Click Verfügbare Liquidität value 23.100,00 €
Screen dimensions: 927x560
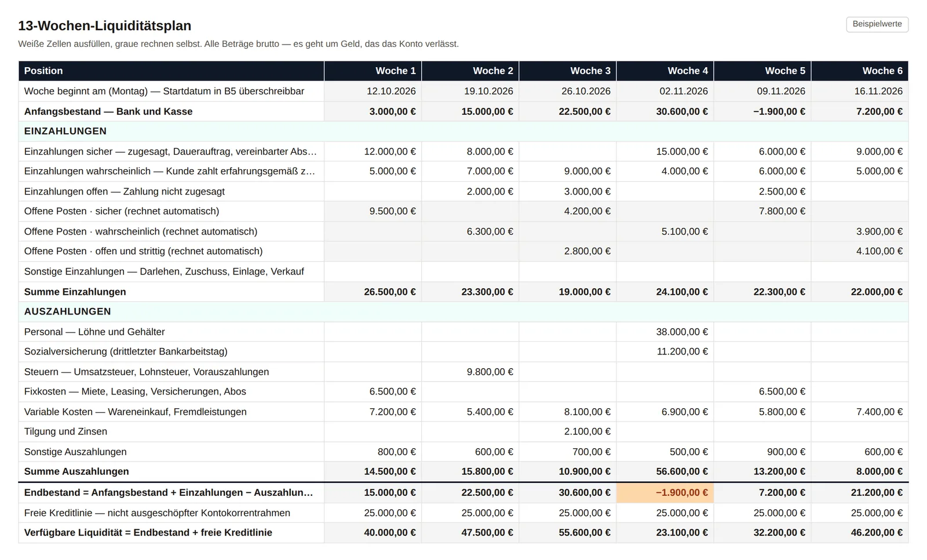pyautogui.click(x=665, y=533)
